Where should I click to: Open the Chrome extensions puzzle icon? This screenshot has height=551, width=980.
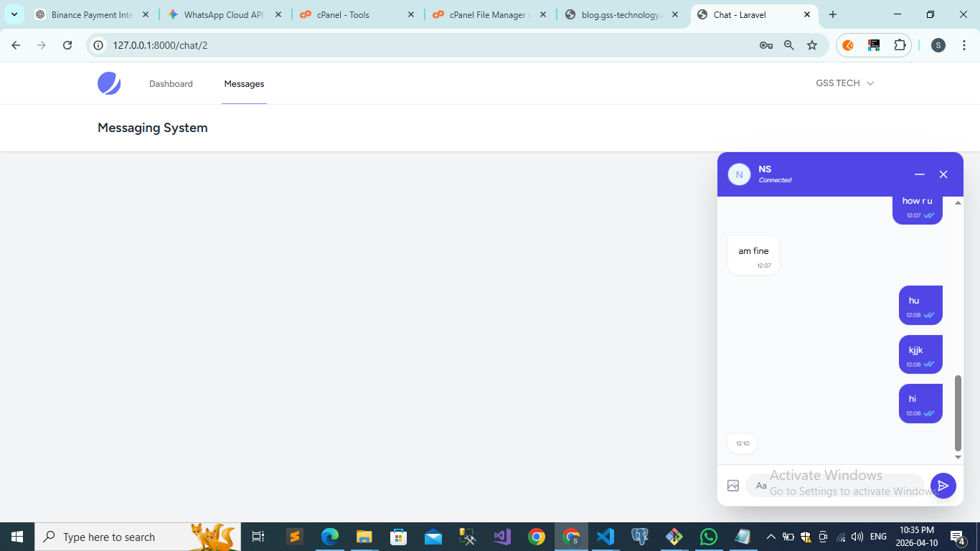click(x=900, y=45)
